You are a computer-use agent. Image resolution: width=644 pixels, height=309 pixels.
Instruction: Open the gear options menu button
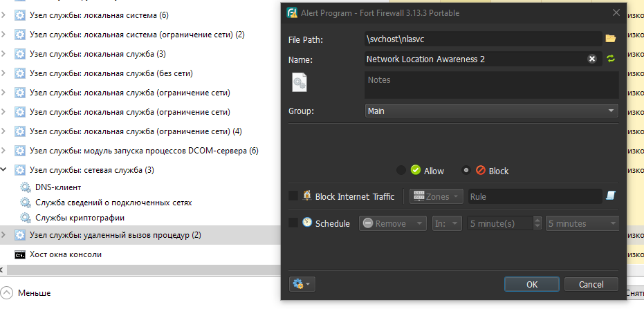tap(302, 283)
